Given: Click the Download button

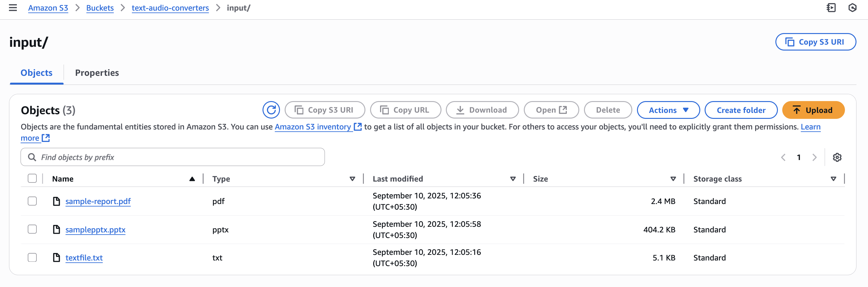Looking at the screenshot, I should (482, 110).
